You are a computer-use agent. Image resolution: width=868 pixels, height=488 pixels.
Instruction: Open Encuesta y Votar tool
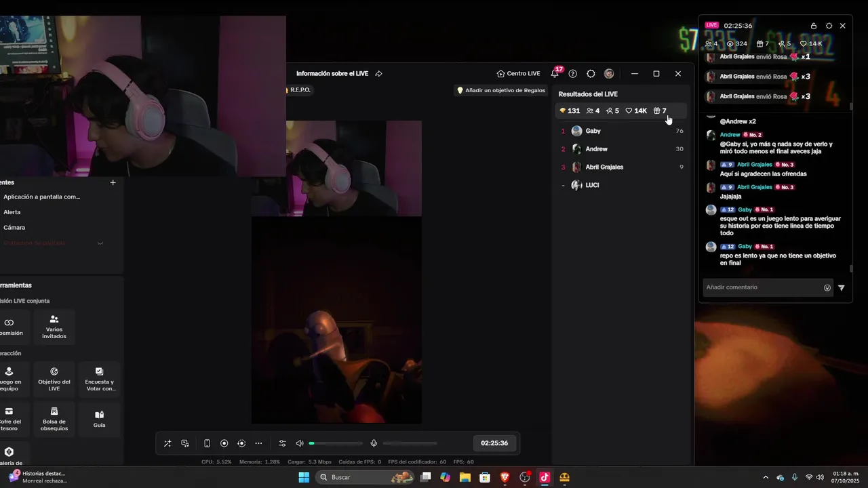point(100,380)
